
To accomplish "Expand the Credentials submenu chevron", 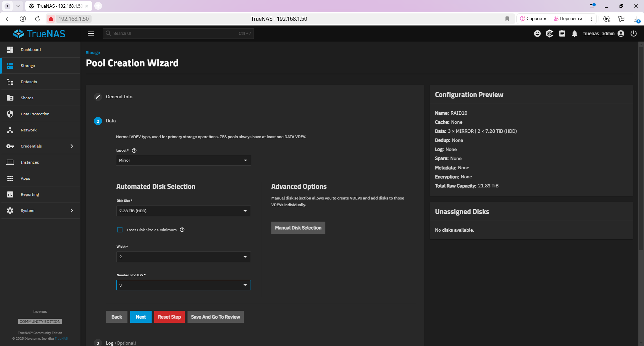I will (72, 146).
